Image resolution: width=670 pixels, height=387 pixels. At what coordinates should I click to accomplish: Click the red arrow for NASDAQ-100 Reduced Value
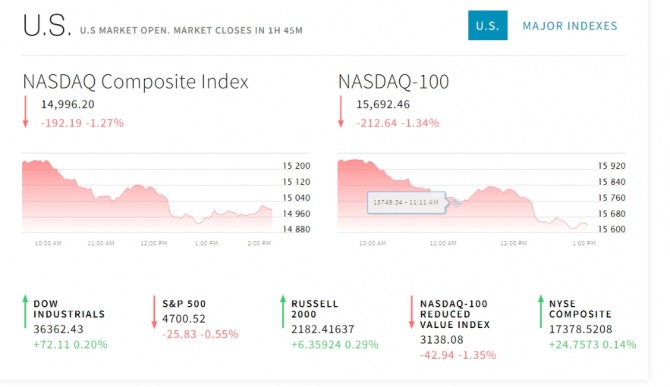[x=411, y=312]
